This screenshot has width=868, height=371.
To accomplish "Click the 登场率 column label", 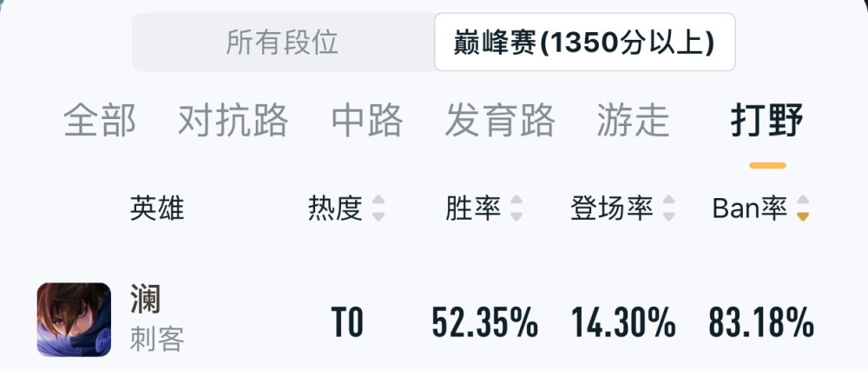I will pos(612,209).
